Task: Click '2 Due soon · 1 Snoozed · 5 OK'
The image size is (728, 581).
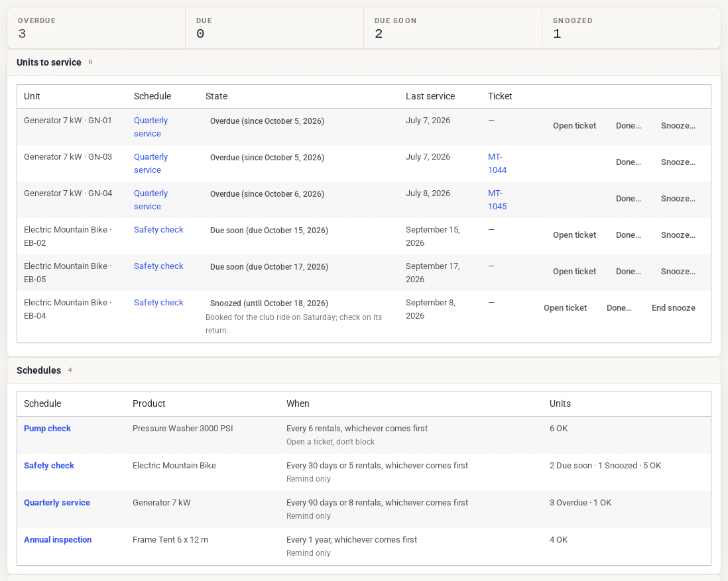Action: 605,466
